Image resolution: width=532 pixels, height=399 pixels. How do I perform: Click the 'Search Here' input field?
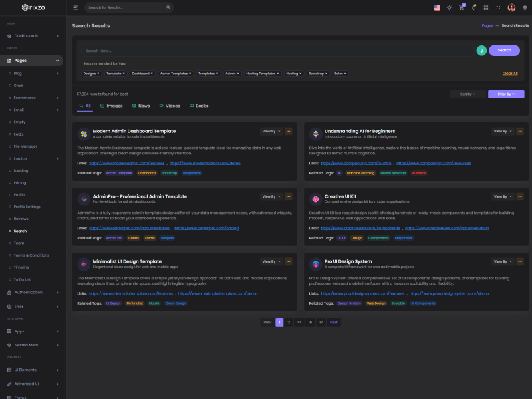tap(276, 50)
